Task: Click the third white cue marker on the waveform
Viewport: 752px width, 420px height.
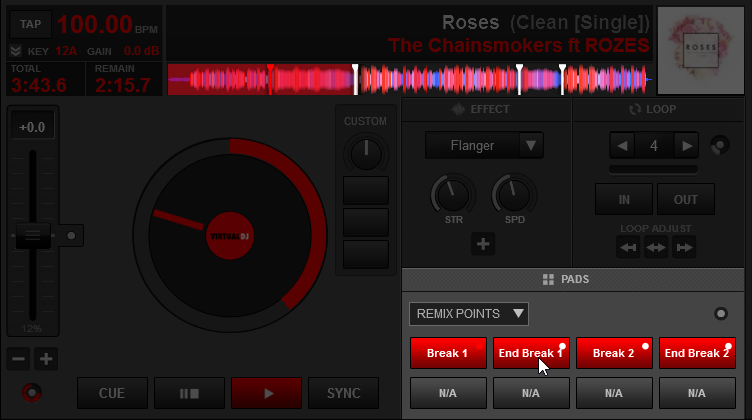Action: tap(563, 79)
